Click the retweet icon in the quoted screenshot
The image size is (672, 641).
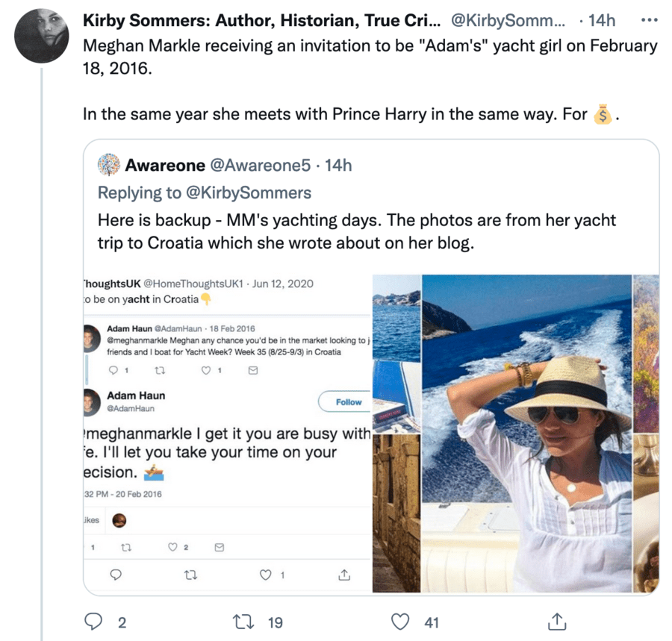[x=191, y=575]
